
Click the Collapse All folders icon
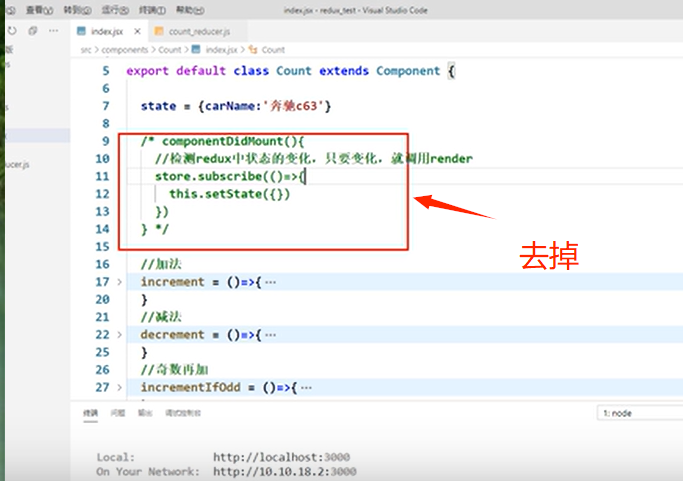pyautogui.click(x=33, y=31)
